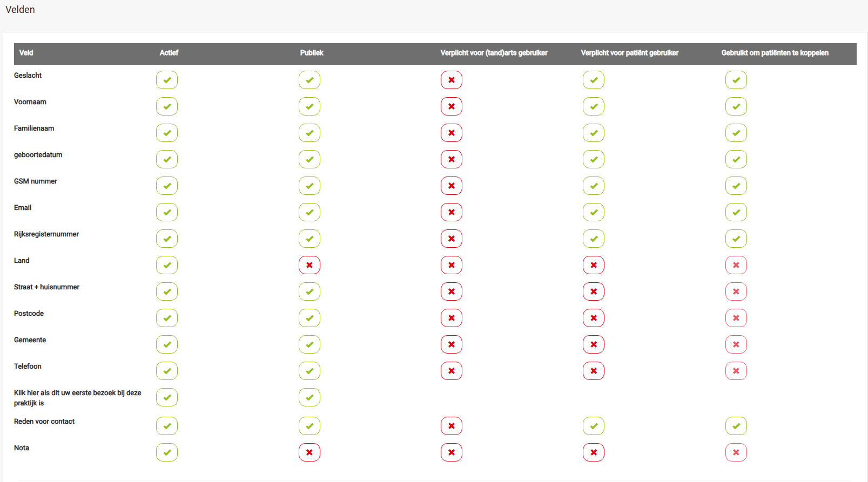Make Land field public via red cross

coord(309,265)
